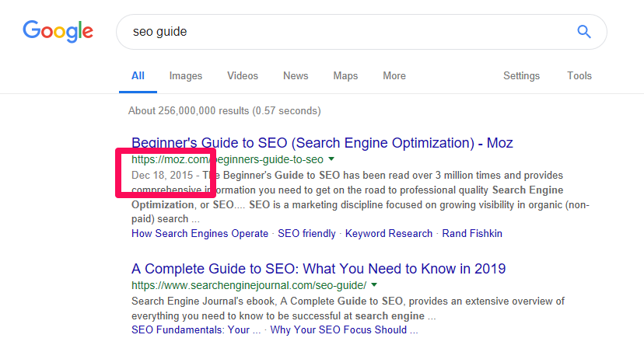Click the 'About 256,000,000 results' stats text
The width and height of the screenshot is (644, 352).
[224, 111]
